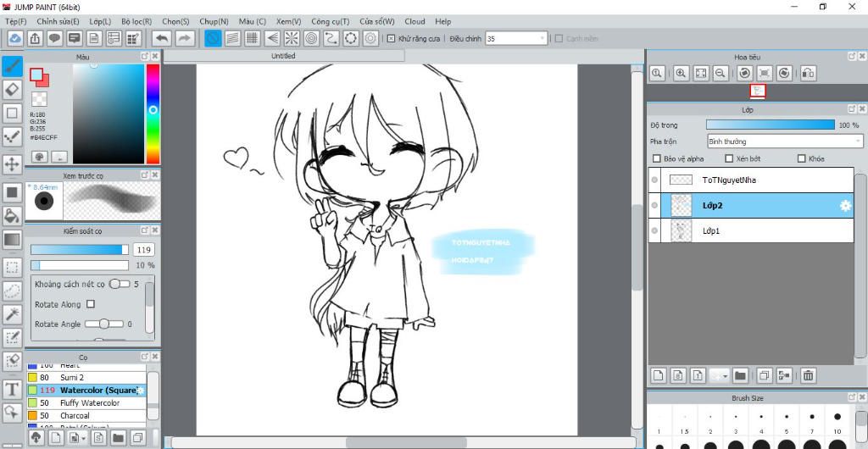
Task: Adjust the brush size slider at 119
Action: click(79, 250)
